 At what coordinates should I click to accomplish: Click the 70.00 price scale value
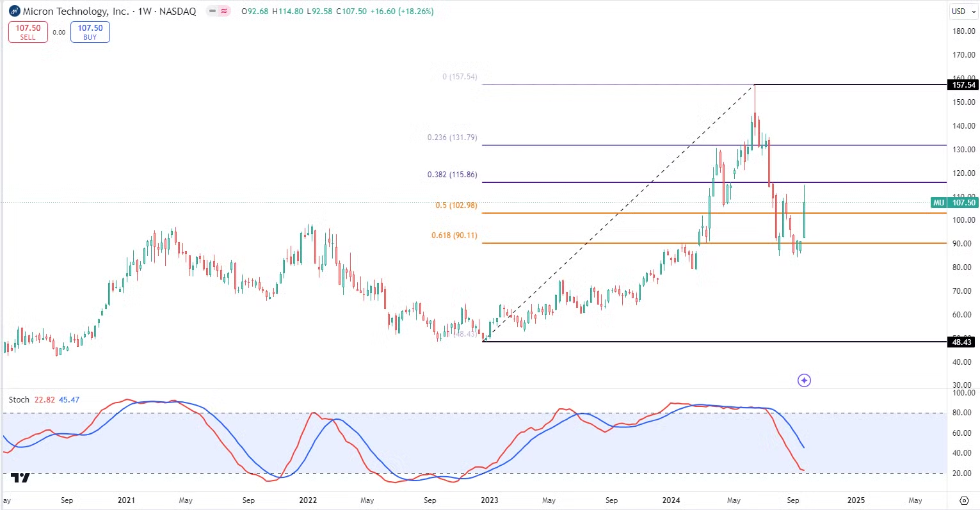point(963,291)
